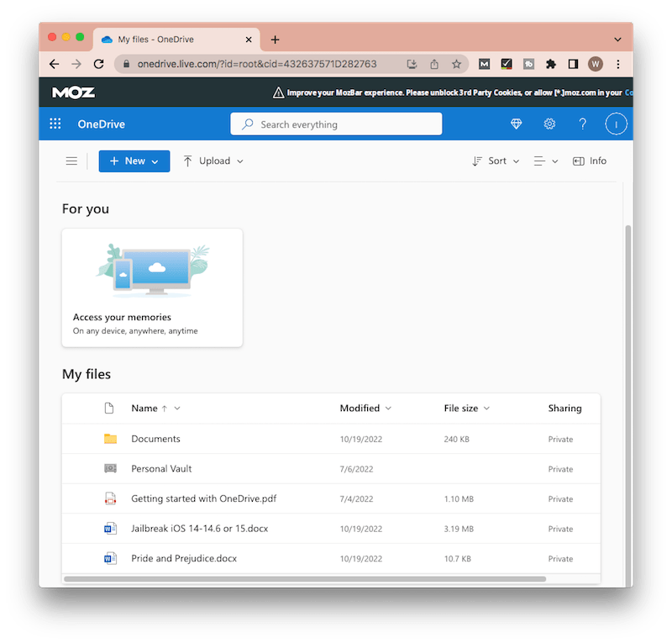
Task: Select the My files - OneDrive tab
Action: (x=176, y=40)
